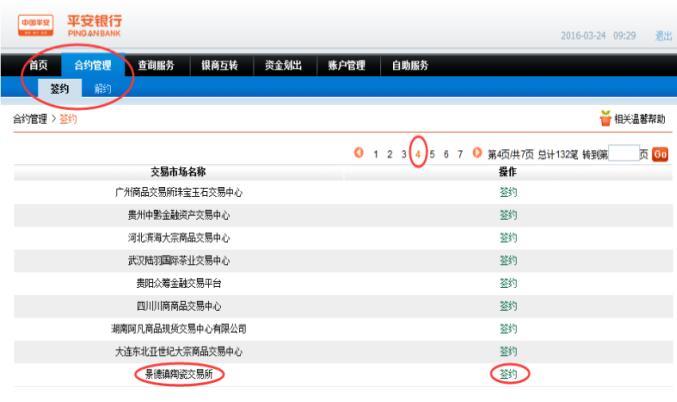Go to 账户管理 menu

click(x=346, y=66)
